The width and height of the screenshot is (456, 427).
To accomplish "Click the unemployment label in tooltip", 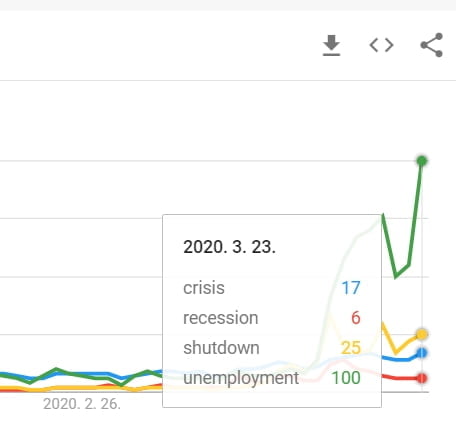I will 241,378.
